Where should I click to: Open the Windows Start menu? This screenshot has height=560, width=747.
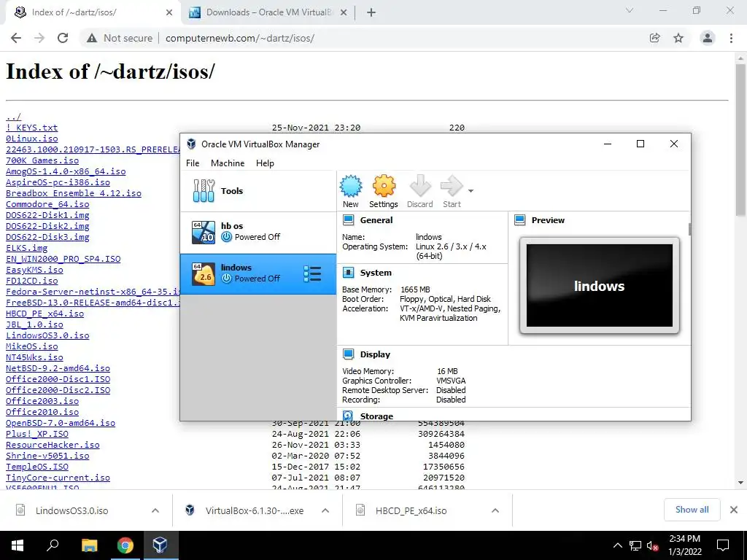click(18, 545)
